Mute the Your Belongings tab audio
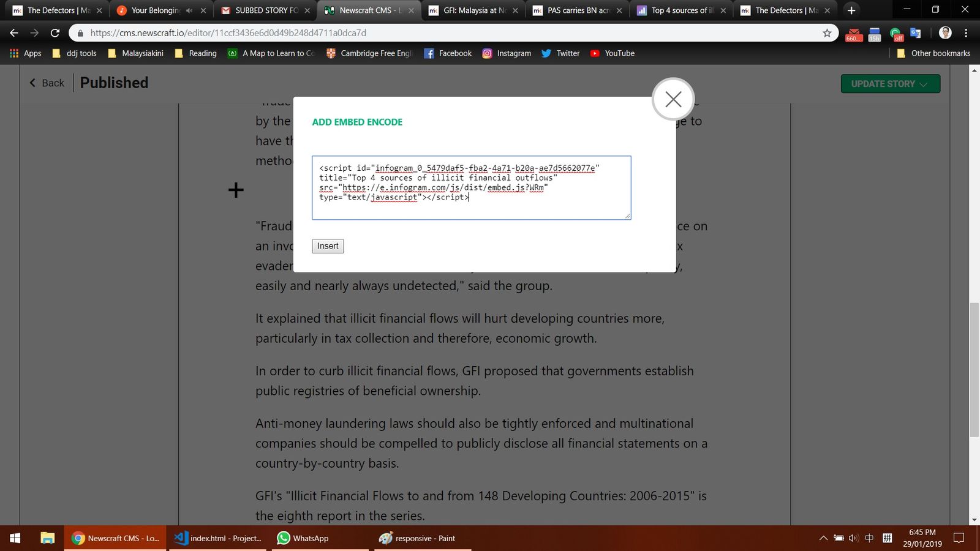 189,10
